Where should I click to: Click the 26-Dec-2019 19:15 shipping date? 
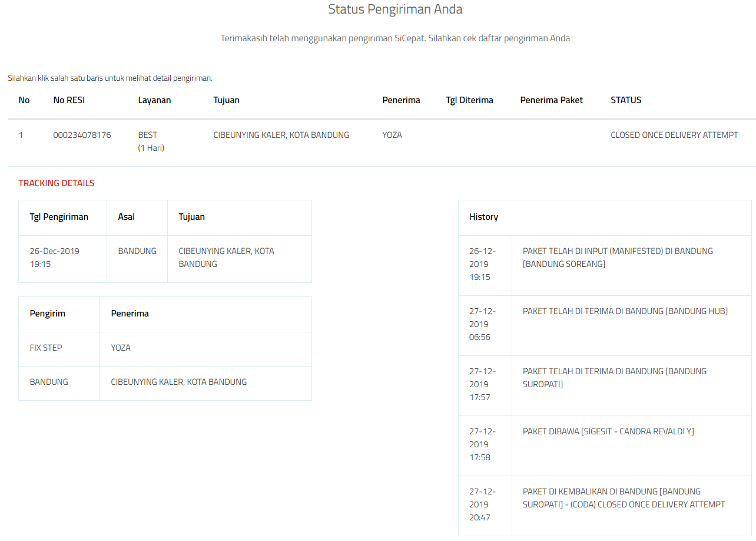[x=54, y=258]
